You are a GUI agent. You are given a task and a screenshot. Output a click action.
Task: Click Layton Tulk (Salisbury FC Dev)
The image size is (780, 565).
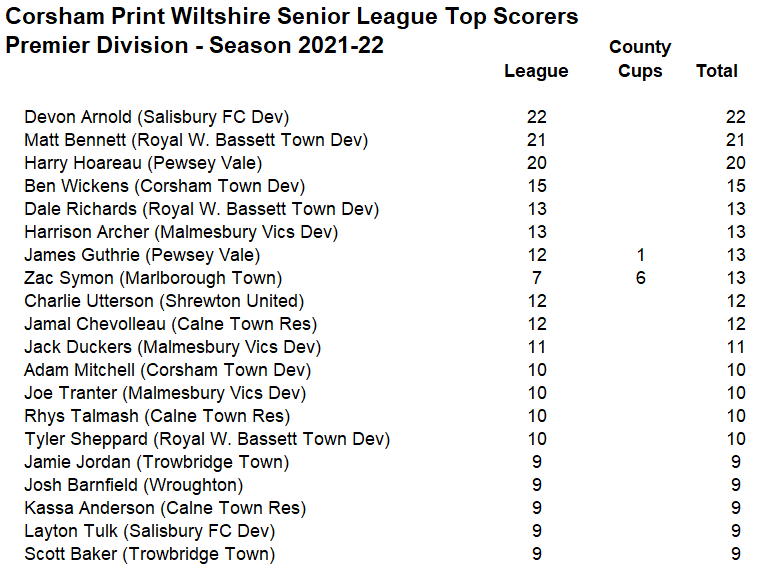(x=150, y=531)
